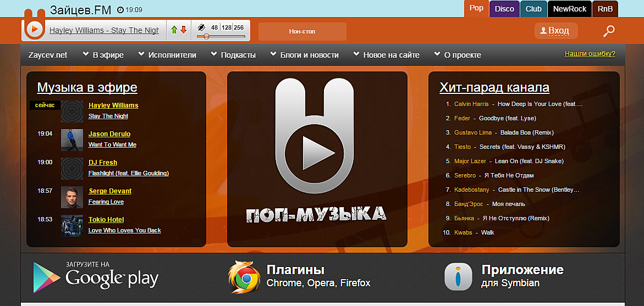Viewport: 644px width, 306px height.
Task: Switch to the Disco channel tab
Action: pos(504,9)
